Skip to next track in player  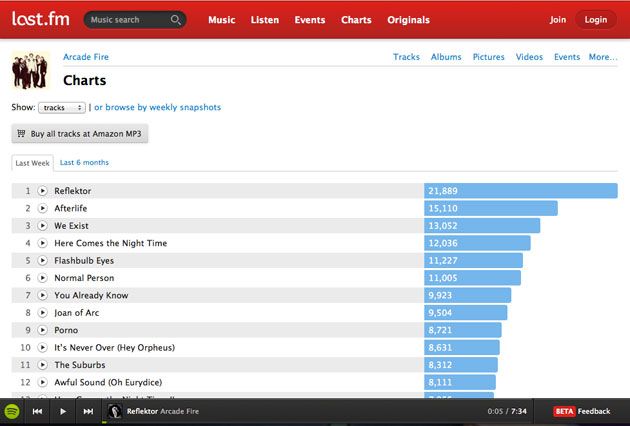click(88, 411)
